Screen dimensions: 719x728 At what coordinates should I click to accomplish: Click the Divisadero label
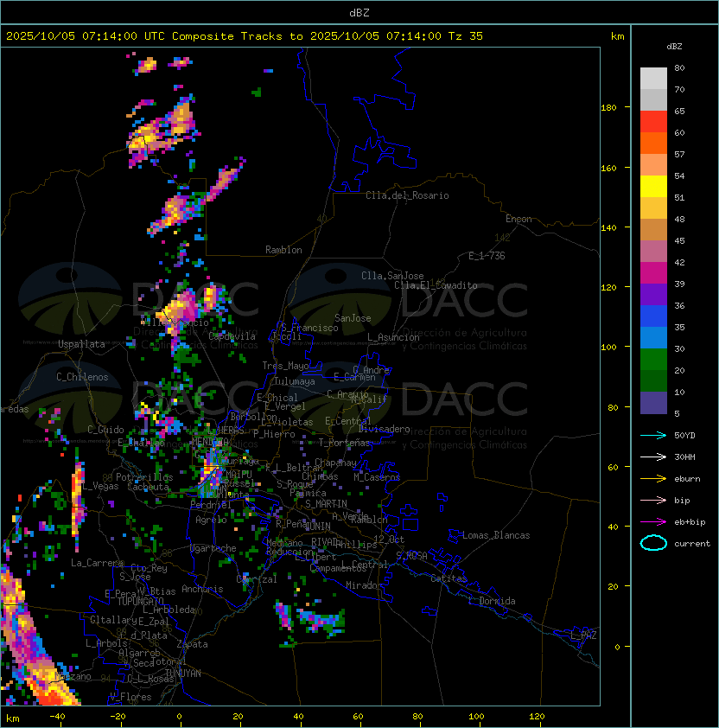(384, 429)
